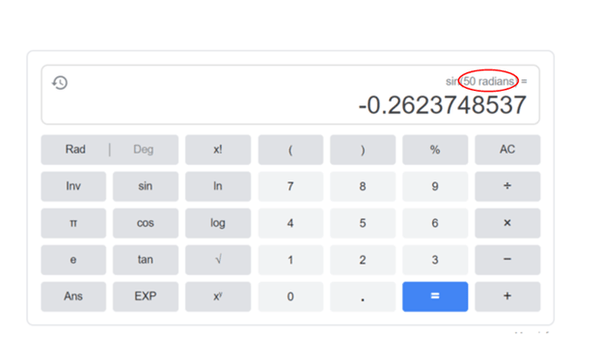Insert previous answer with Ans key

tap(73, 296)
